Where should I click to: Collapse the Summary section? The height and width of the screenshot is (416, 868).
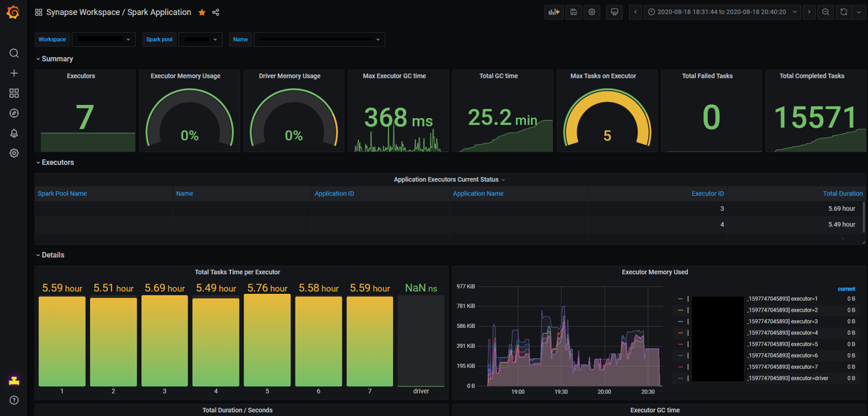[x=54, y=59]
